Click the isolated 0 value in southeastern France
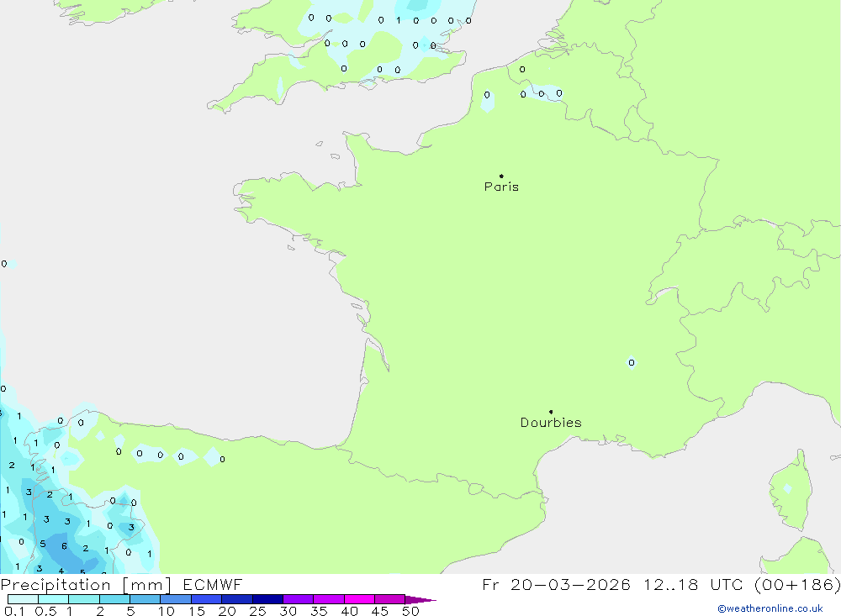This screenshot has height=616, width=841. point(632,363)
